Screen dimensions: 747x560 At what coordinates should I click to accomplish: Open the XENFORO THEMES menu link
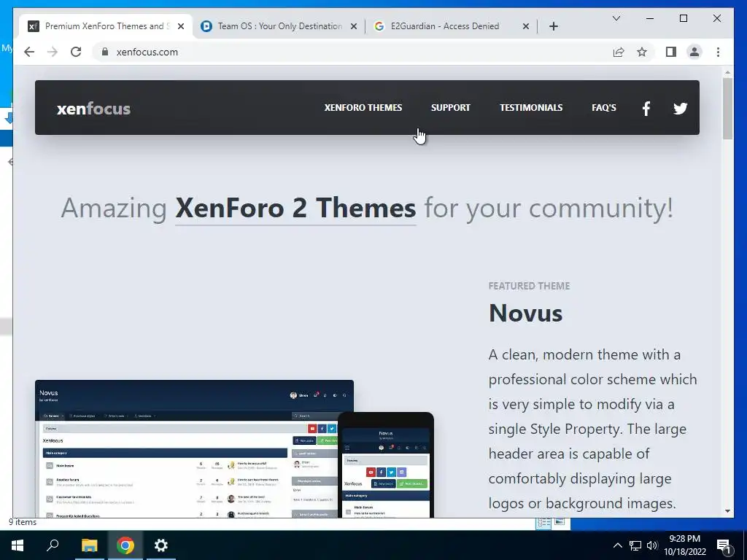tap(363, 108)
